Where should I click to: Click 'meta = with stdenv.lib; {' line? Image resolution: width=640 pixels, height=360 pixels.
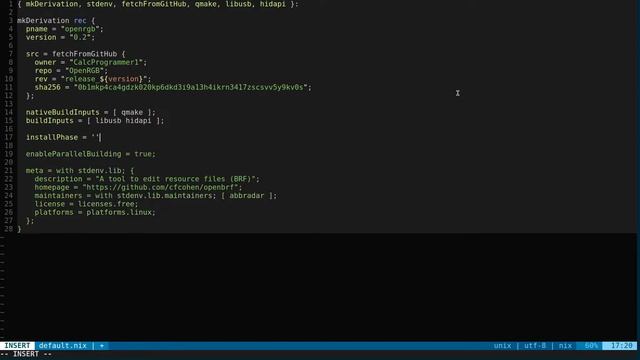[80, 171]
